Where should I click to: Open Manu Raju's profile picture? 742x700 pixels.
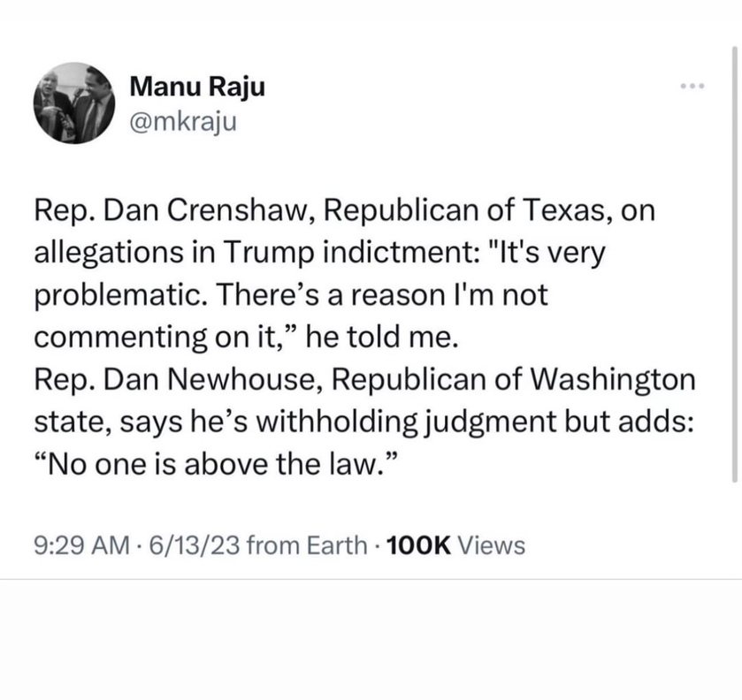[74, 103]
